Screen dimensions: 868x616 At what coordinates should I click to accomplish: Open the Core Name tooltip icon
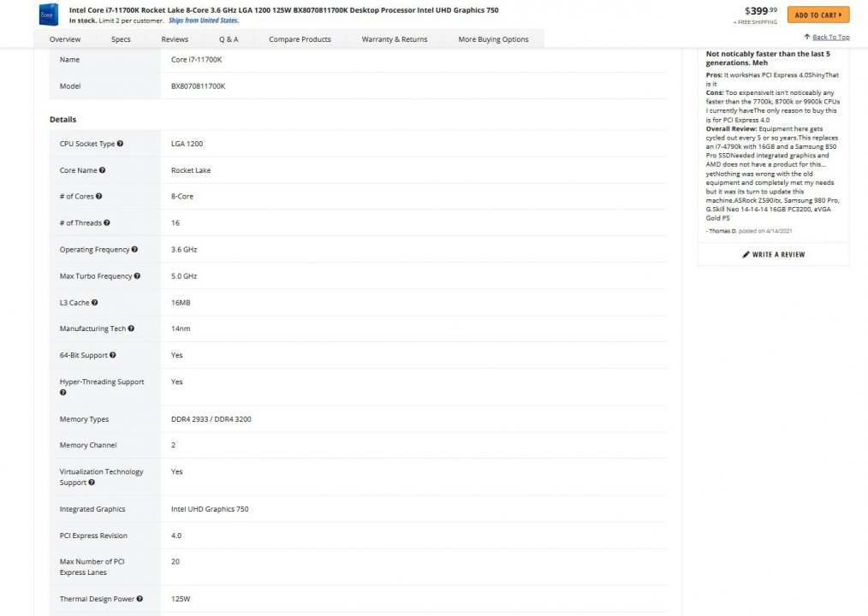coord(103,172)
